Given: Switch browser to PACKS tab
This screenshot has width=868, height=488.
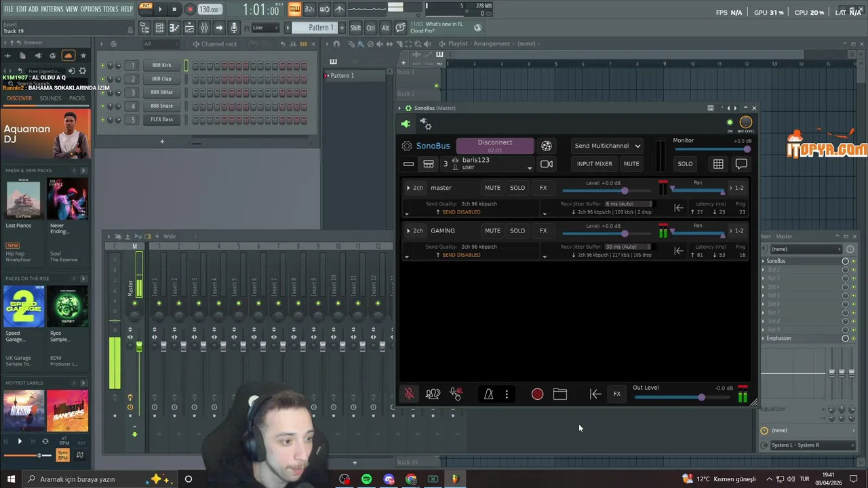Looking at the screenshot, I should pos(77,98).
